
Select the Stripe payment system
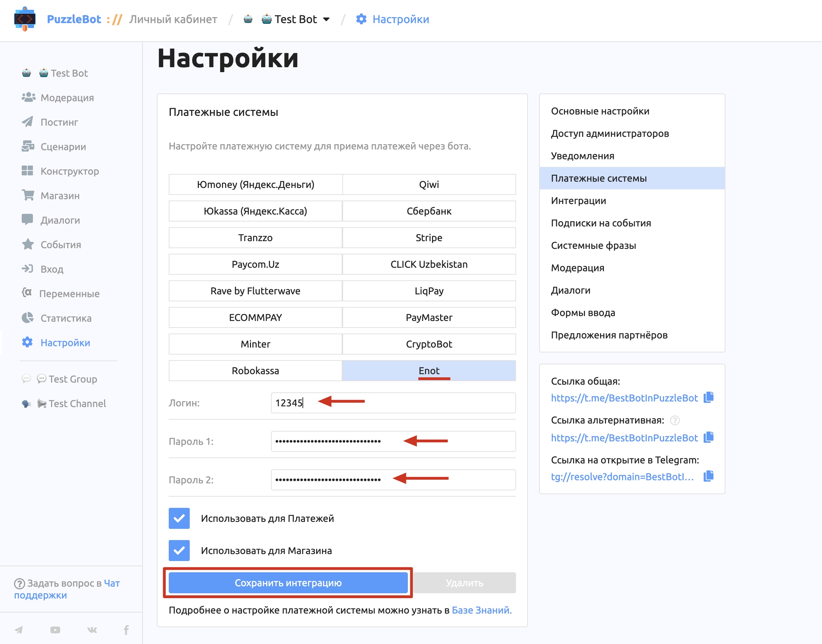(429, 238)
